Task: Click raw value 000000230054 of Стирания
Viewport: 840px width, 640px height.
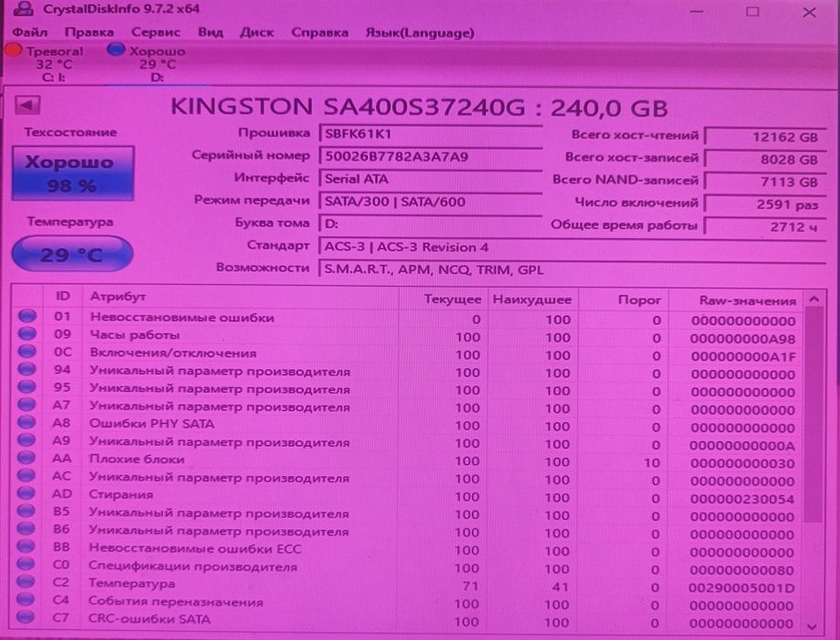Action: coord(742,499)
